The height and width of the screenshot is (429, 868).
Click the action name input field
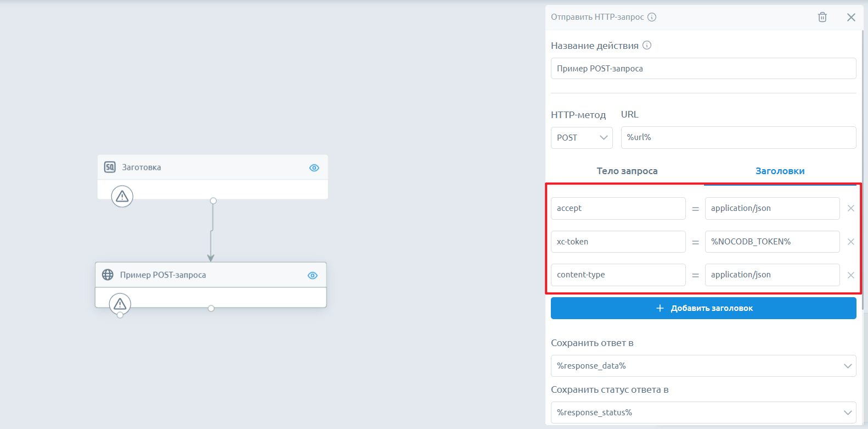[x=703, y=69]
